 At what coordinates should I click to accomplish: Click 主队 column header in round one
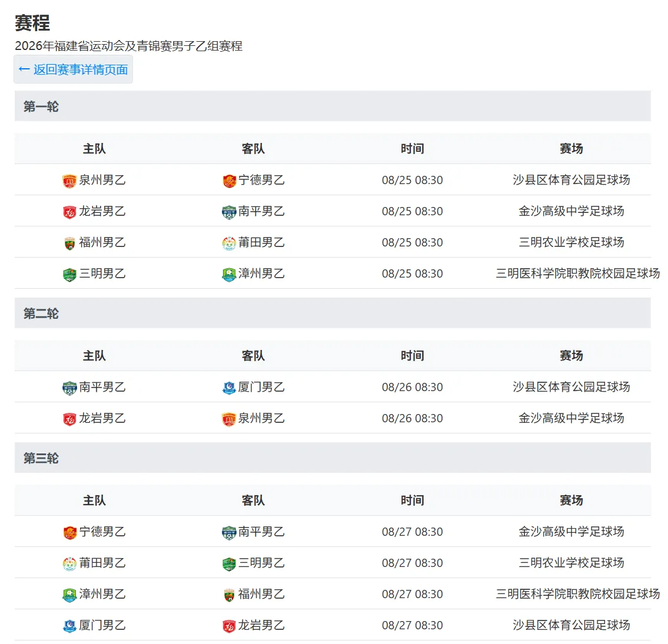click(x=94, y=149)
